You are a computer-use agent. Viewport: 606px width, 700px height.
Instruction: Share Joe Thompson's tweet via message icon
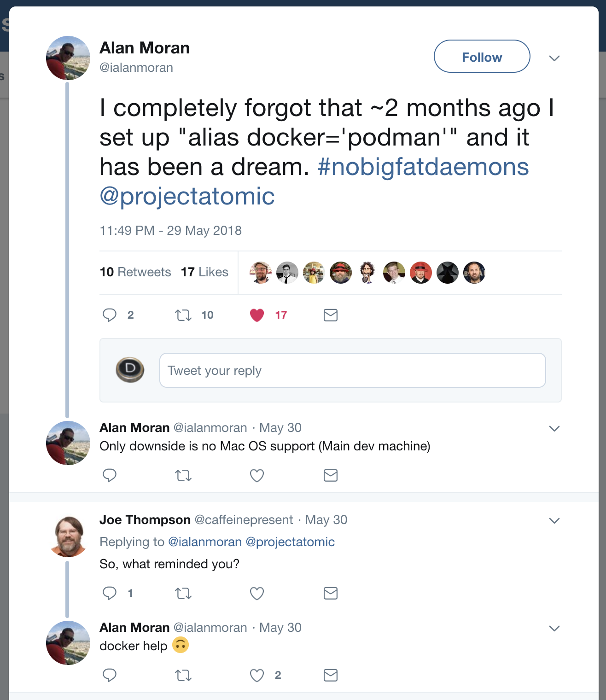pyautogui.click(x=331, y=593)
